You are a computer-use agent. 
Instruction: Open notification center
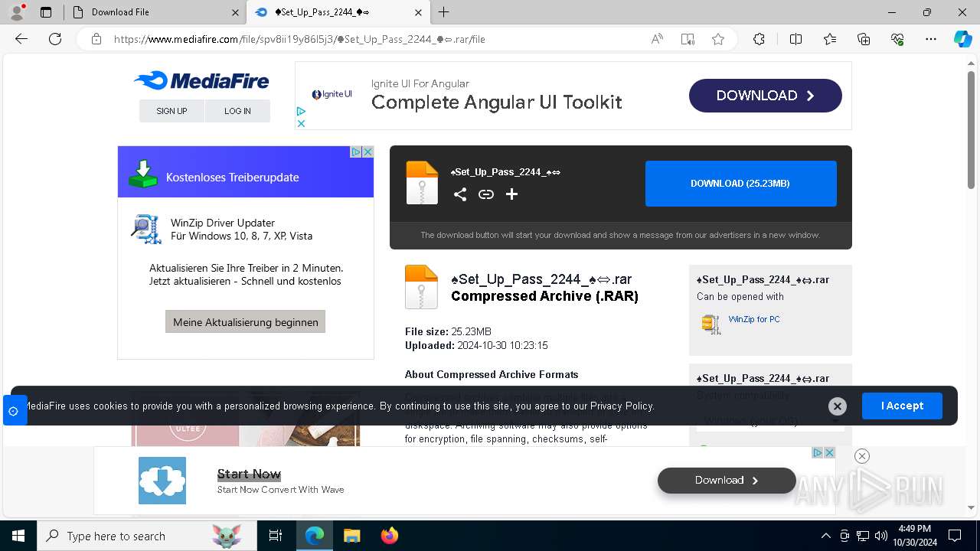click(955, 536)
